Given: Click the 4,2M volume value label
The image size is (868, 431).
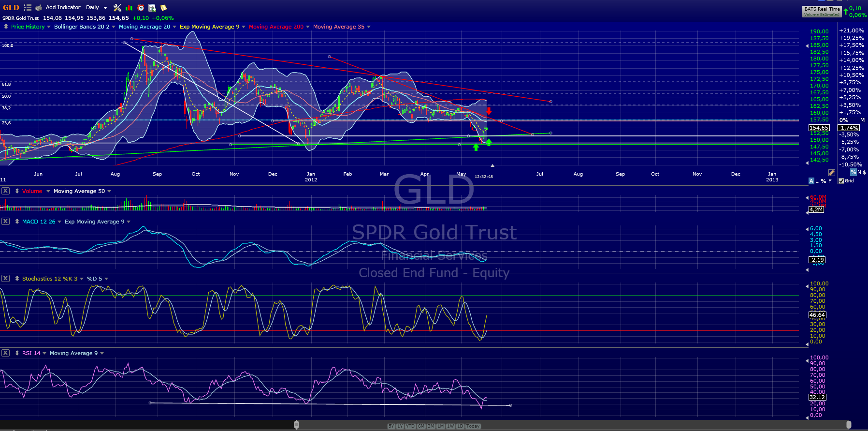Looking at the screenshot, I should point(816,209).
